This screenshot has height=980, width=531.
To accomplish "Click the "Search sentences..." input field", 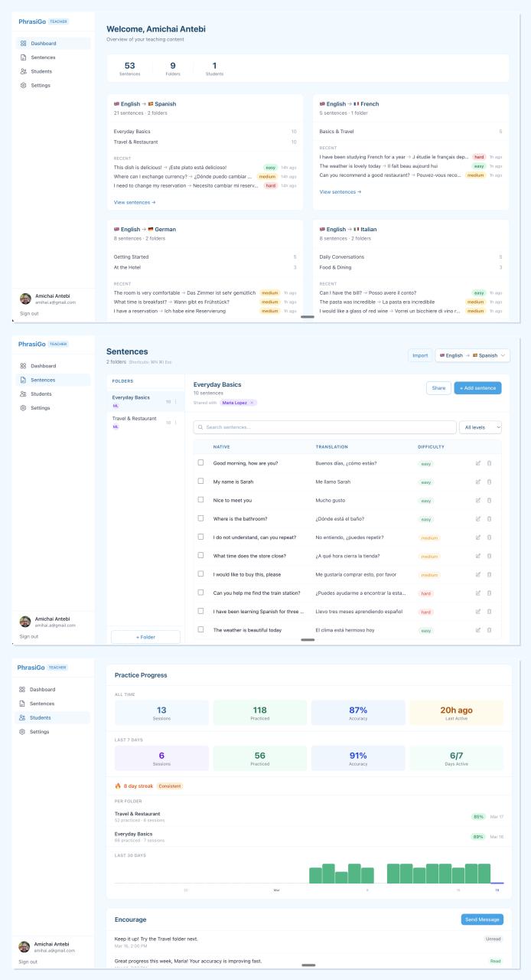I will point(324,427).
